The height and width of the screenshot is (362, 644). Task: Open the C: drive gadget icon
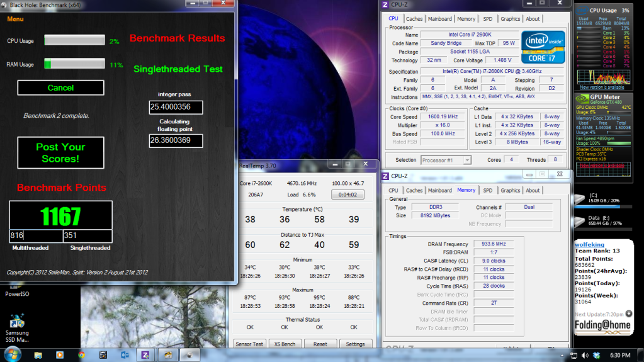click(580, 199)
